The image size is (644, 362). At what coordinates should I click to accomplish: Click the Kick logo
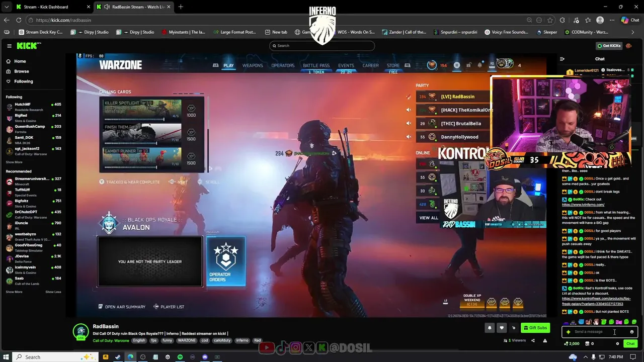[29, 46]
